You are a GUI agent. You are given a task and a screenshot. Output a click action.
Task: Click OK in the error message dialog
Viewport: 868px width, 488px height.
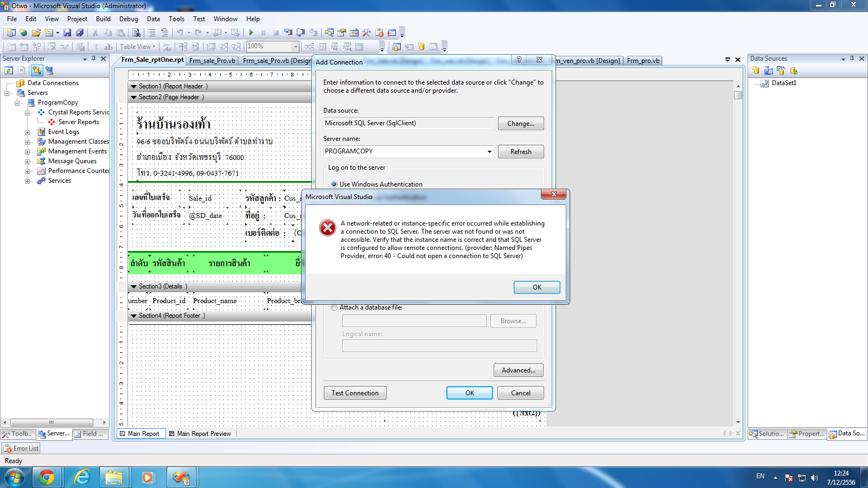(537, 287)
